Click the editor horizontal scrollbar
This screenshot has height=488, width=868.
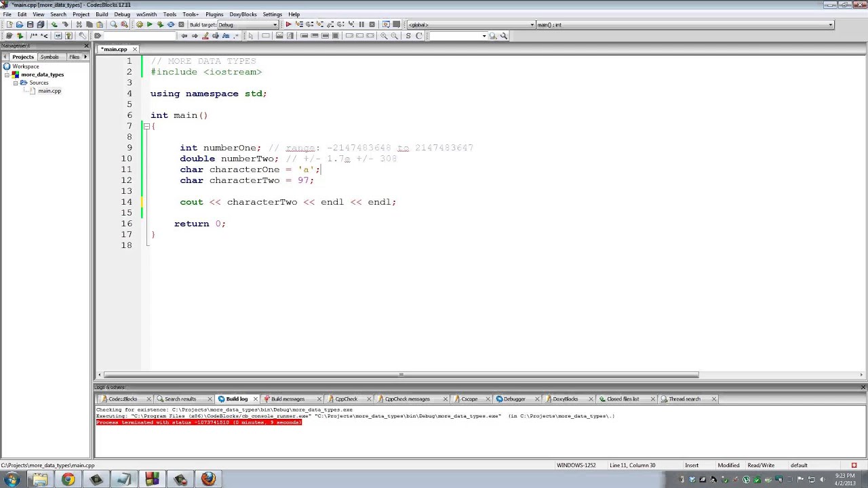401,375
